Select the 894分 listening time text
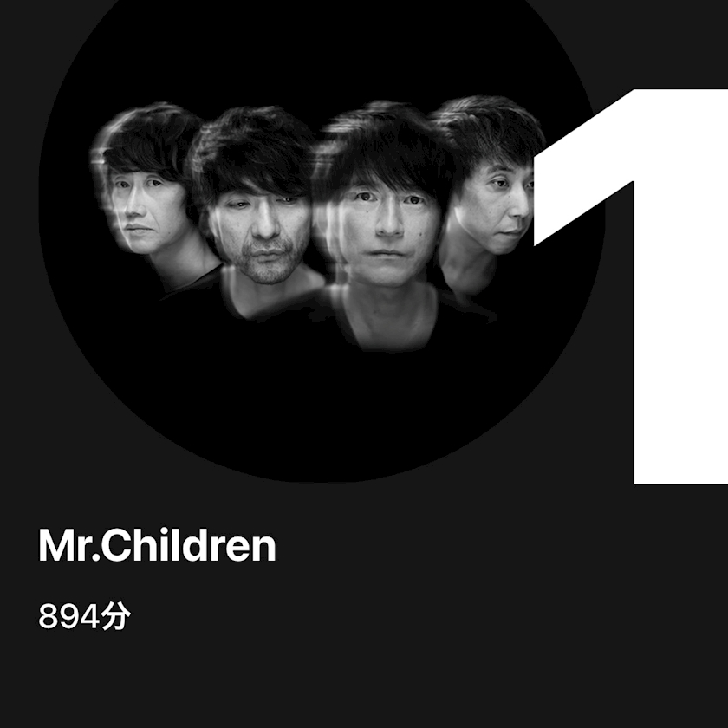 pyautogui.click(x=85, y=616)
